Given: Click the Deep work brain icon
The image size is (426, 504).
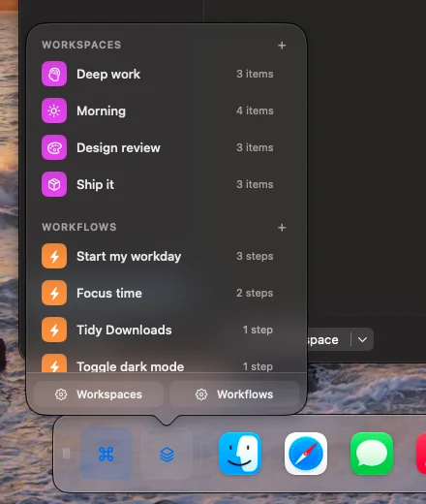Looking at the screenshot, I should click(x=54, y=74).
